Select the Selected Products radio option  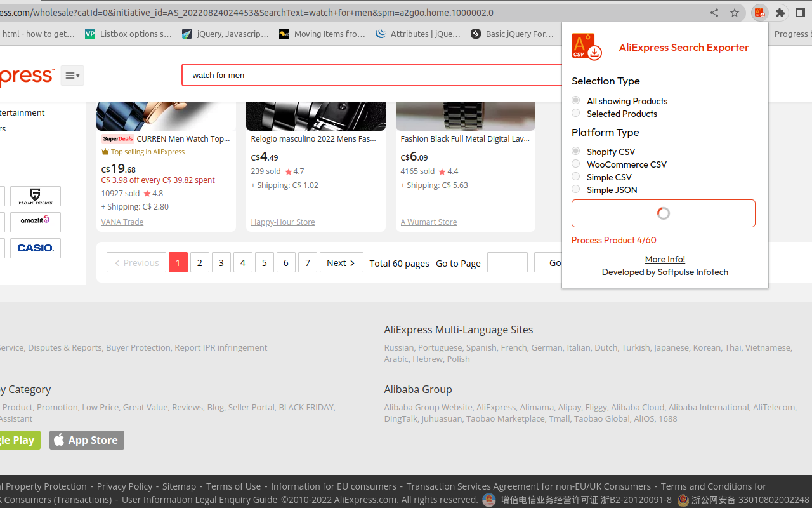(x=575, y=113)
